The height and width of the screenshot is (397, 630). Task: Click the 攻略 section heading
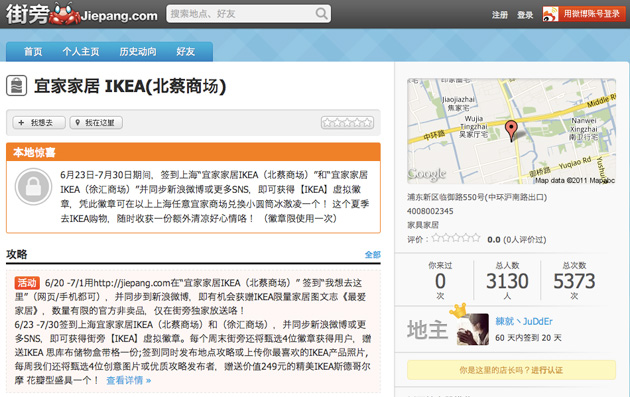(16, 254)
